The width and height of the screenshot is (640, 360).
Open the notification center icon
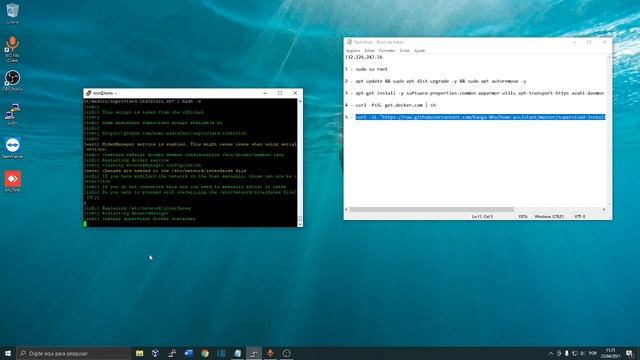pos(629,353)
